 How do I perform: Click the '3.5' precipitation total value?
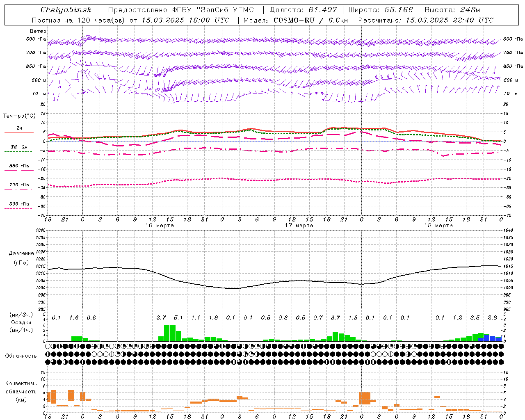(475, 317)
